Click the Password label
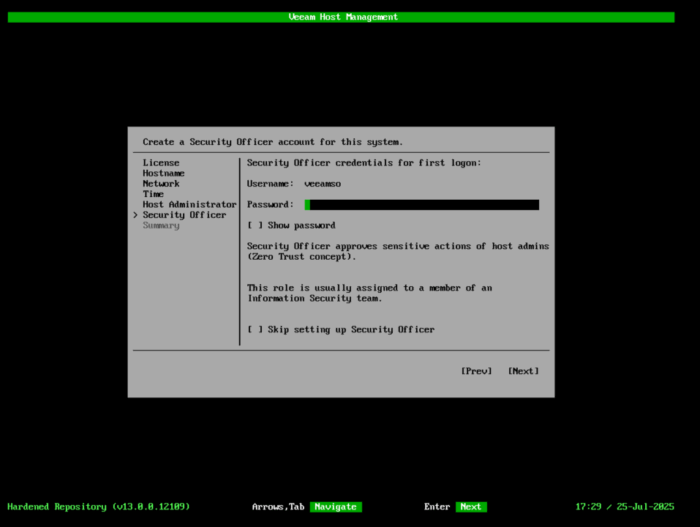 coord(270,205)
